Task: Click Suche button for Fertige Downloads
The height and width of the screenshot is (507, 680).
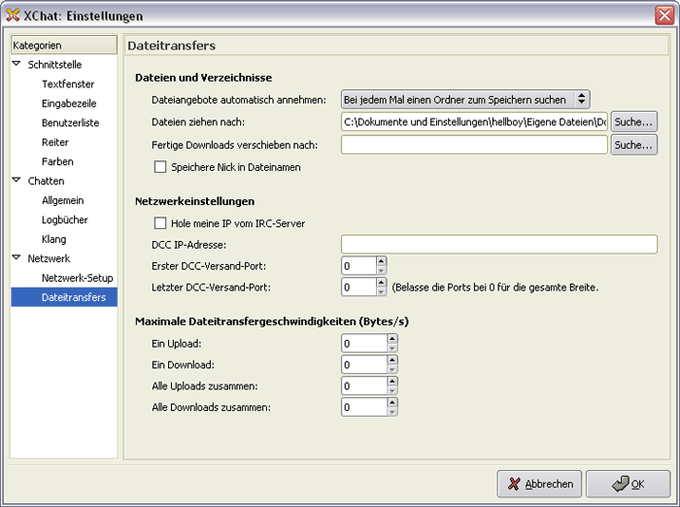Action: pos(634,145)
